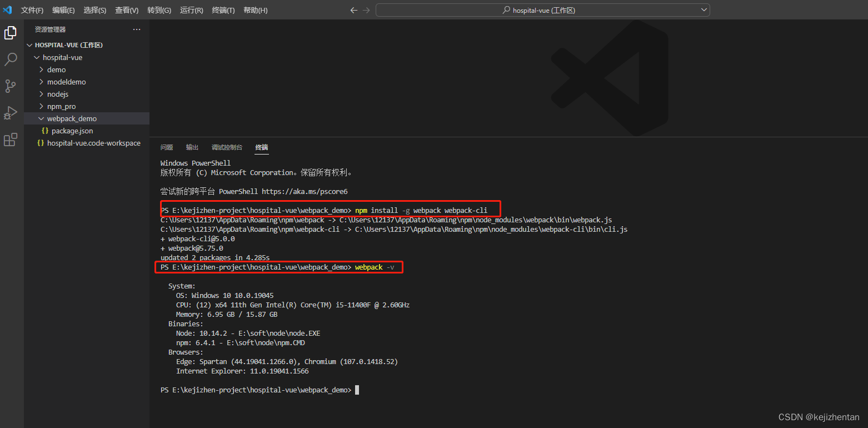The image size is (868, 428).
Task: Click the VS Code logo icon
Action: click(8, 10)
